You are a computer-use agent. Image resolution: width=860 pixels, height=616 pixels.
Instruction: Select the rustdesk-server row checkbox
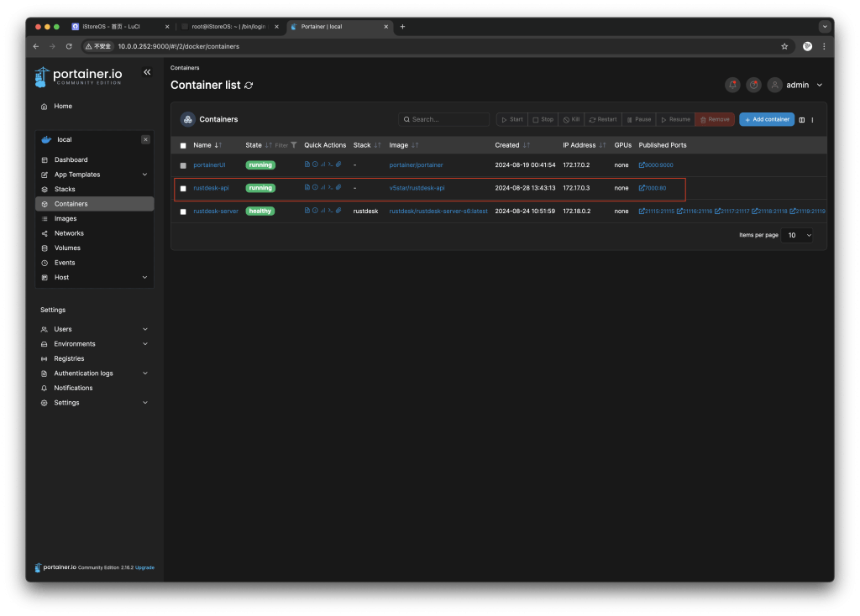(x=183, y=211)
